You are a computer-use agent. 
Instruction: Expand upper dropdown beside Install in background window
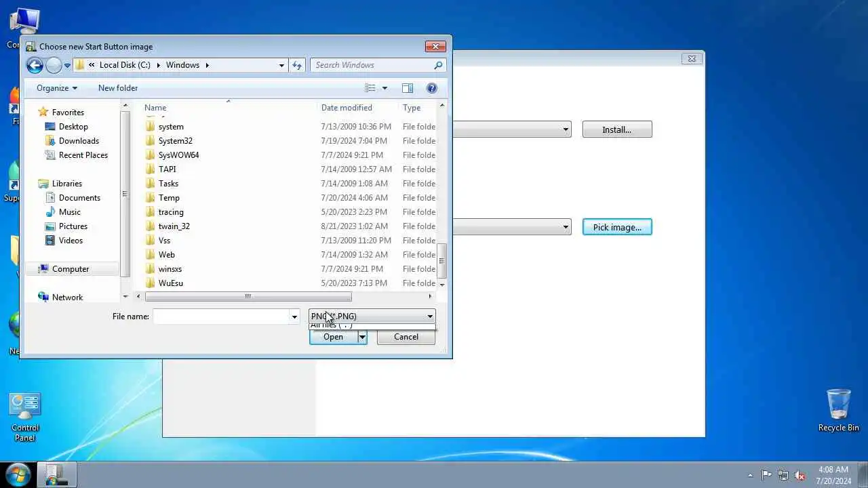[566, 129]
